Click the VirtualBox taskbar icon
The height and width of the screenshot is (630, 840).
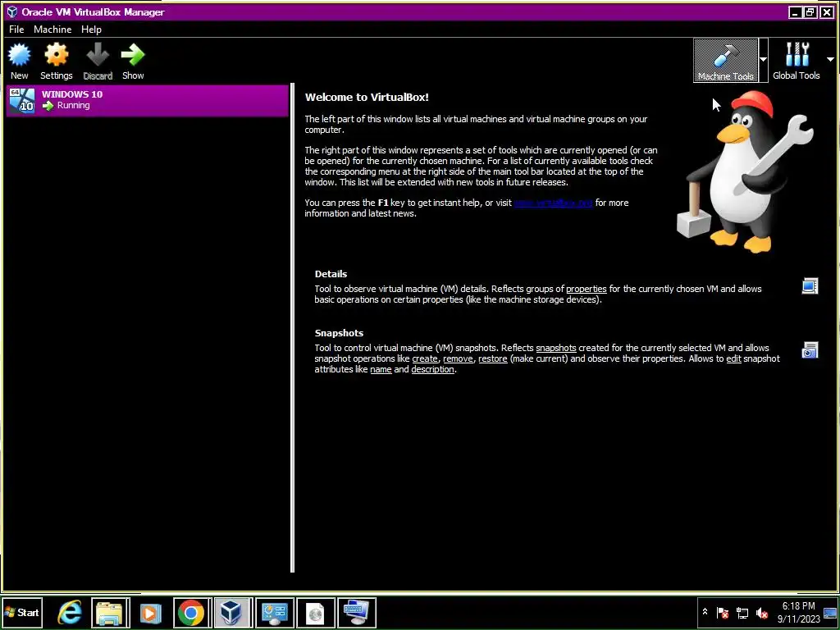tap(232, 612)
